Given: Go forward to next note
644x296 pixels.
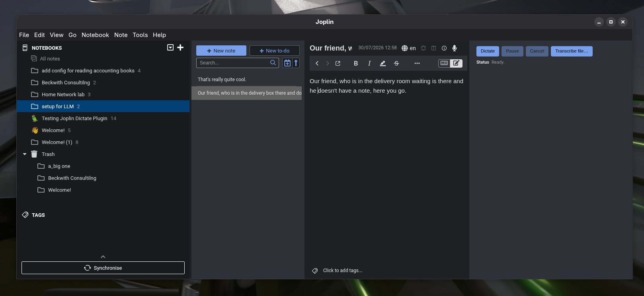Looking at the screenshot, I should (x=328, y=63).
